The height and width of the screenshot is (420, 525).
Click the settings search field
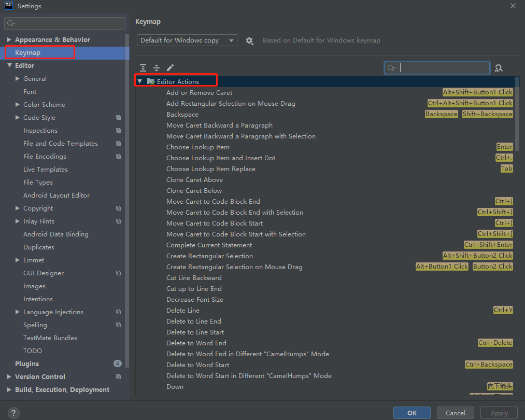pos(65,23)
